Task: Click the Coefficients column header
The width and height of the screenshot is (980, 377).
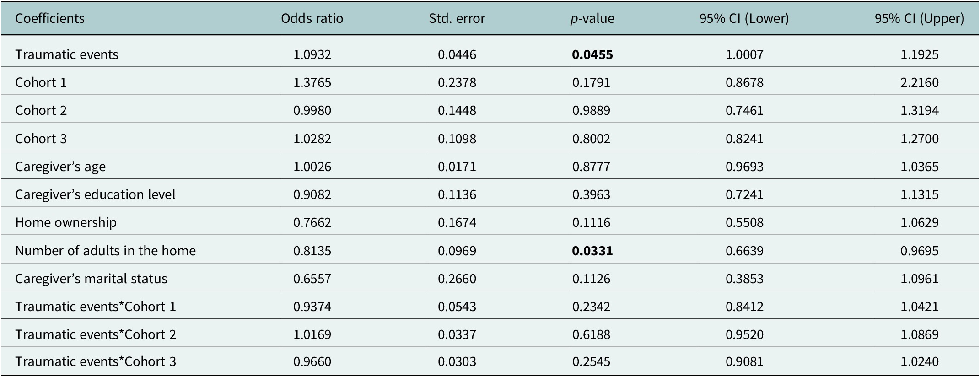Action: coord(50,18)
